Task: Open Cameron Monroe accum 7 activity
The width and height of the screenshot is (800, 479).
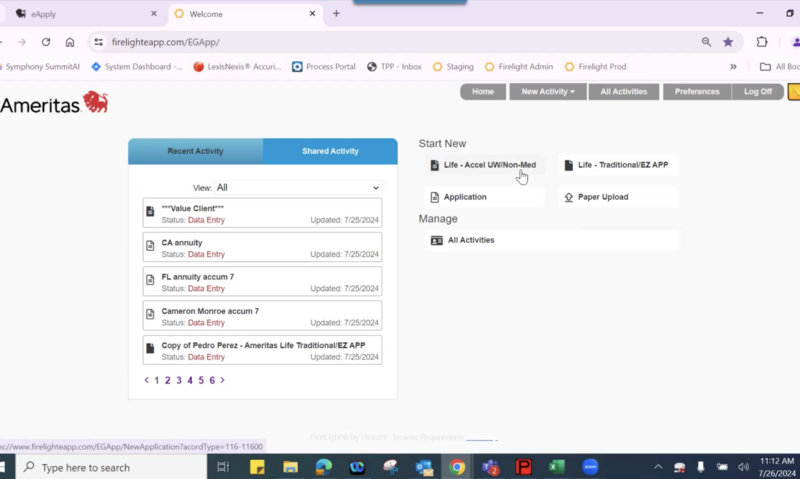Action: (x=262, y=316)
